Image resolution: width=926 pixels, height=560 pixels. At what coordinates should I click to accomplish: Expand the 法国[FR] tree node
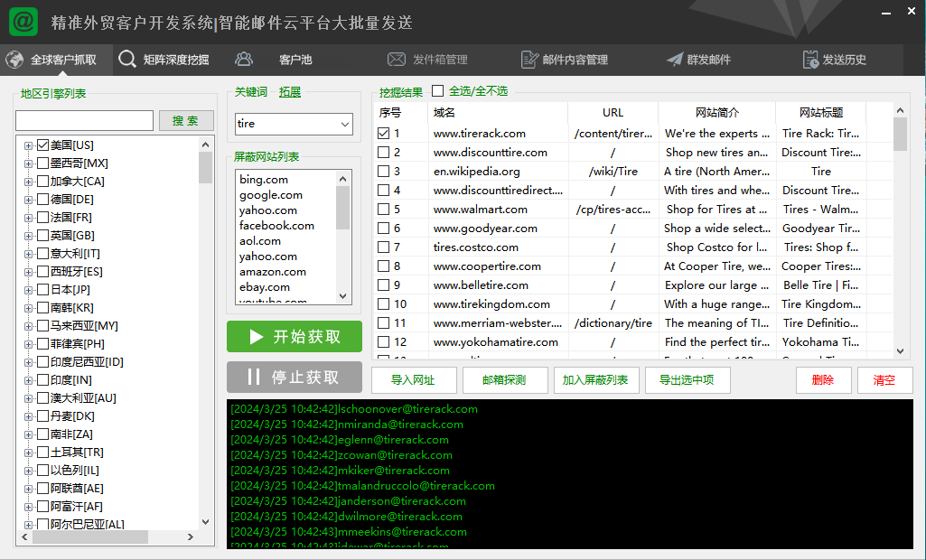point(28,218)
